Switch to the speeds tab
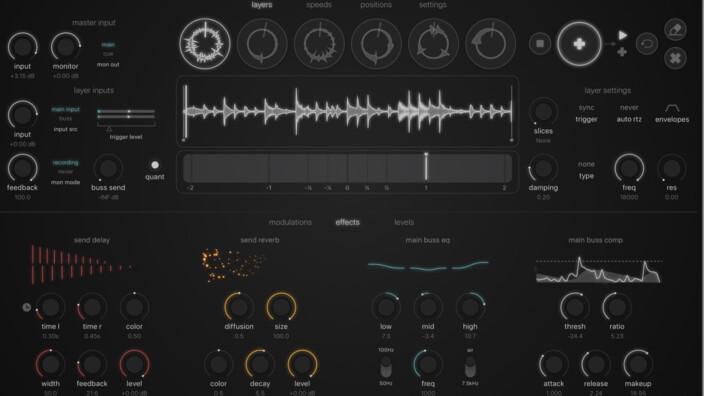 (319, 5)
